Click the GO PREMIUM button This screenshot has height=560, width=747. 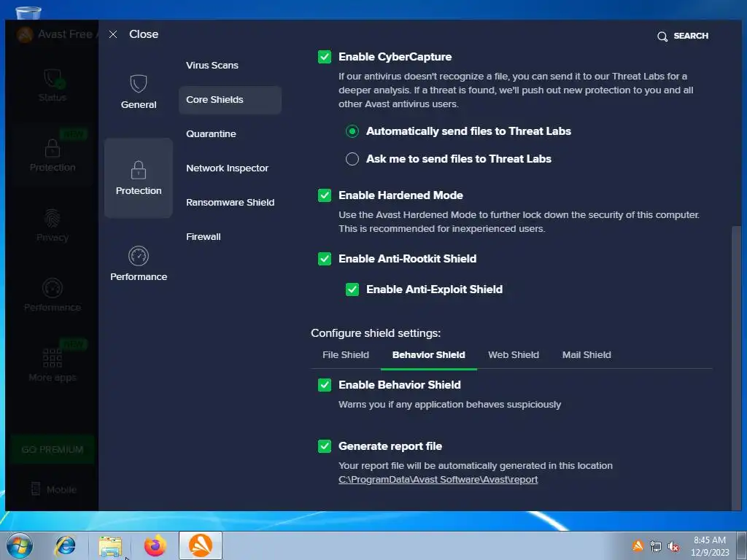click(53, 449)
